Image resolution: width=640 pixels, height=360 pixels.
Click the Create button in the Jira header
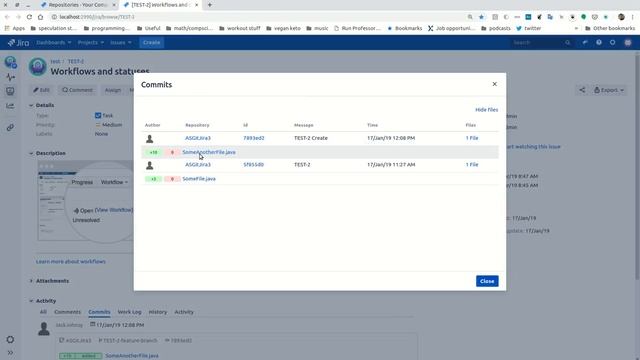click(151, 42)
